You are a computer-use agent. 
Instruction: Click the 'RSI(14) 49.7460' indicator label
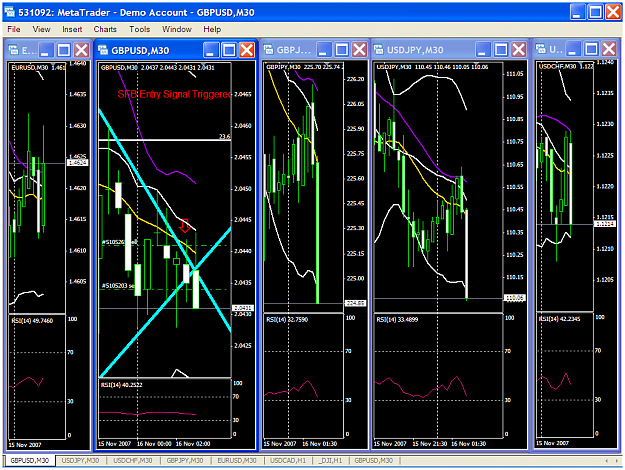coord(32,321)
